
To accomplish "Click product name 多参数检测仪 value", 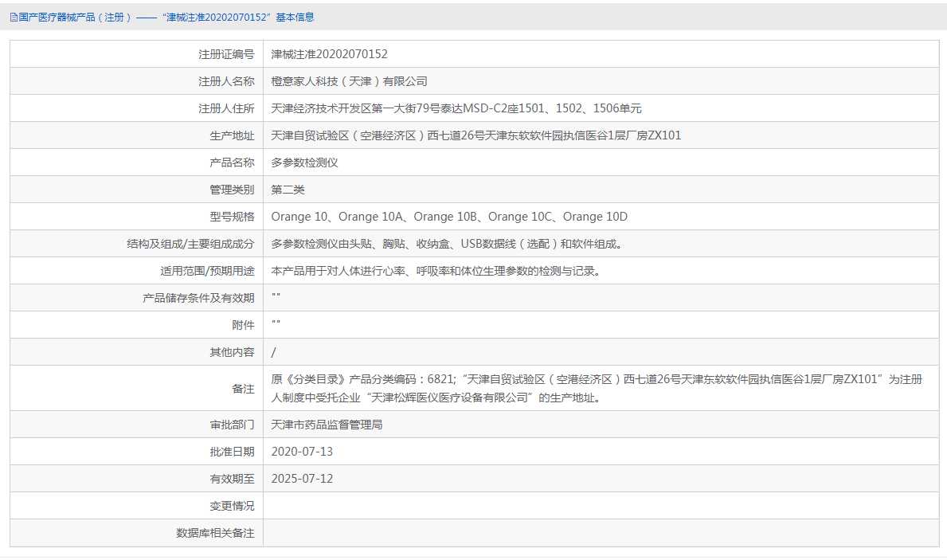I will (304, 163).
